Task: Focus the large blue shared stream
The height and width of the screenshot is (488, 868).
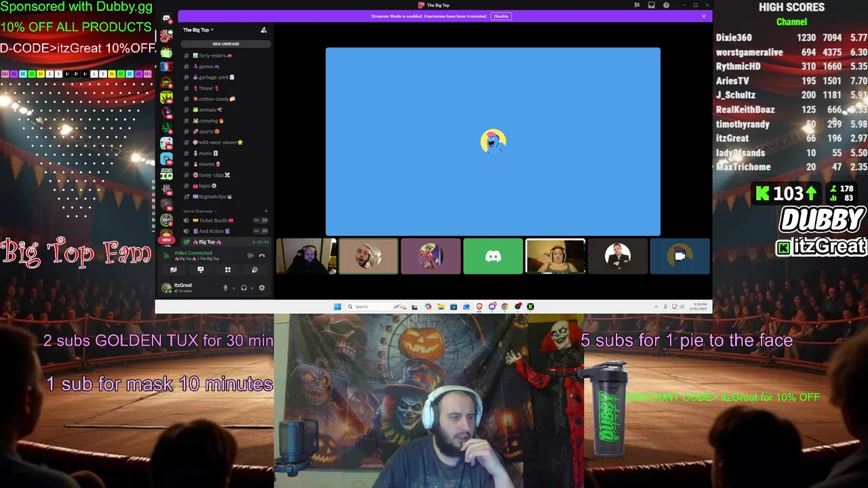Action: tap(493, 142)
